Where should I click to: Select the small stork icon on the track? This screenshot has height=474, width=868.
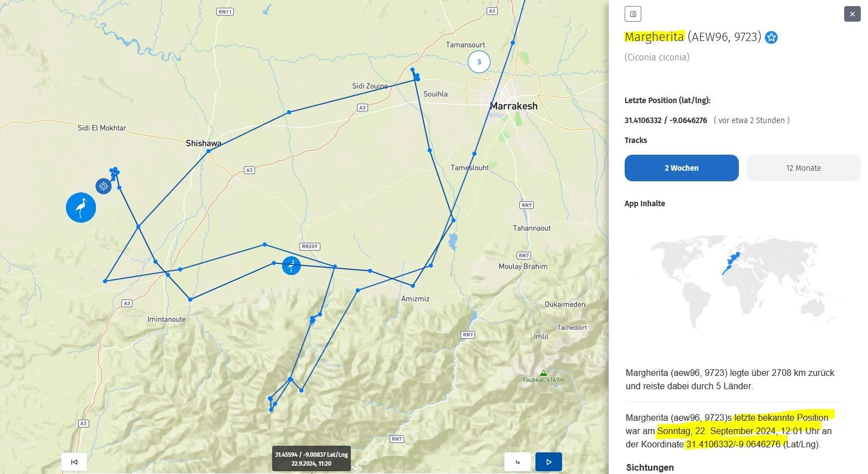291,266
